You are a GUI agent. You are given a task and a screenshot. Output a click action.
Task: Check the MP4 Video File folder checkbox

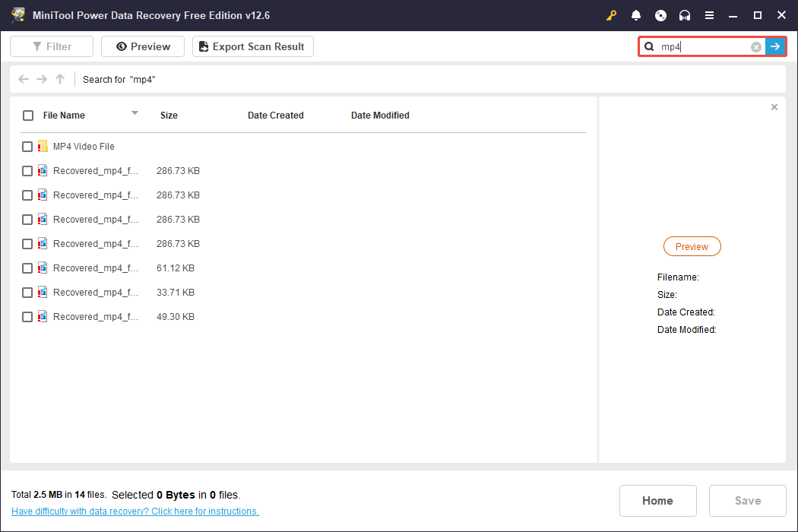27,147
